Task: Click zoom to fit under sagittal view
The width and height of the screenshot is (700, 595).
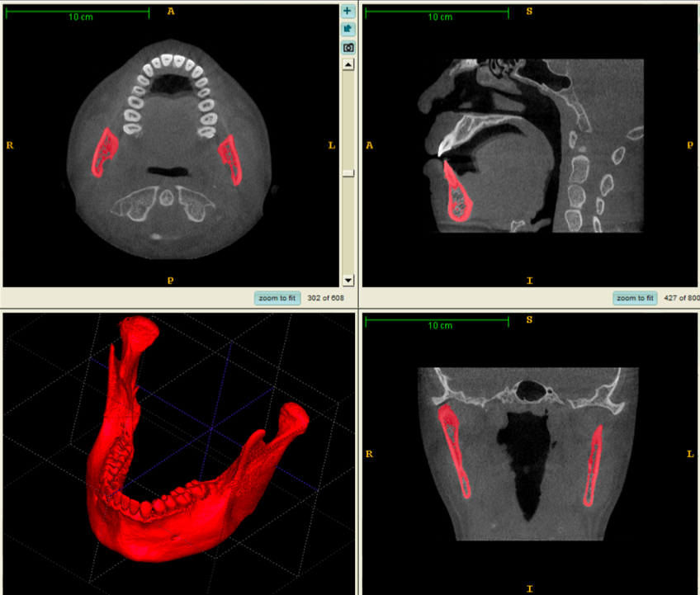Action: (x=635, y=298)
